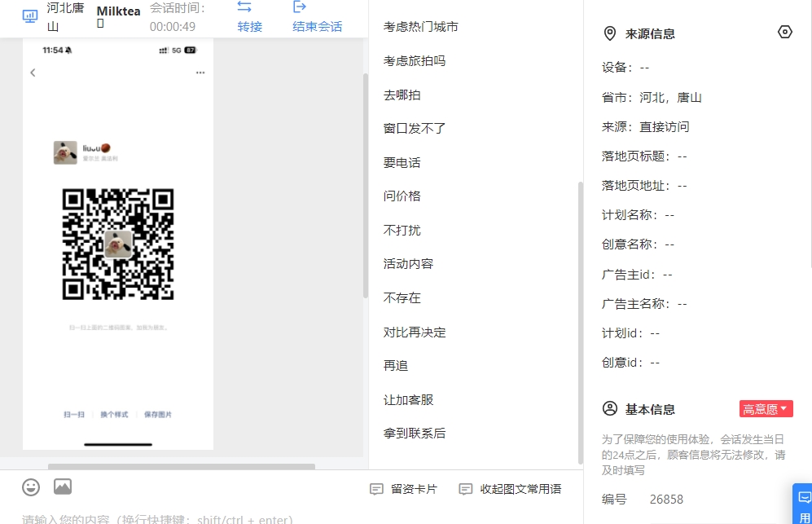
Task: Click the blue chat widget icon
Action: (x=805, y=498)
